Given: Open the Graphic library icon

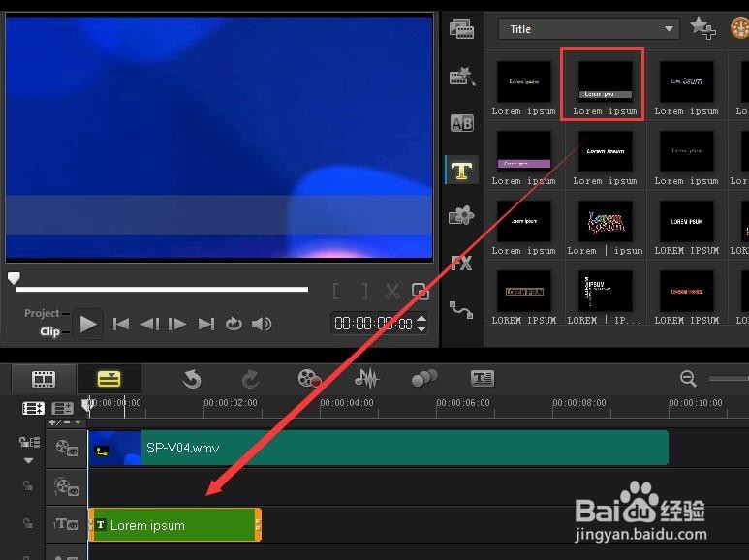Looking at the screenshot, I should pyautogui.click(x=461, y=216).
